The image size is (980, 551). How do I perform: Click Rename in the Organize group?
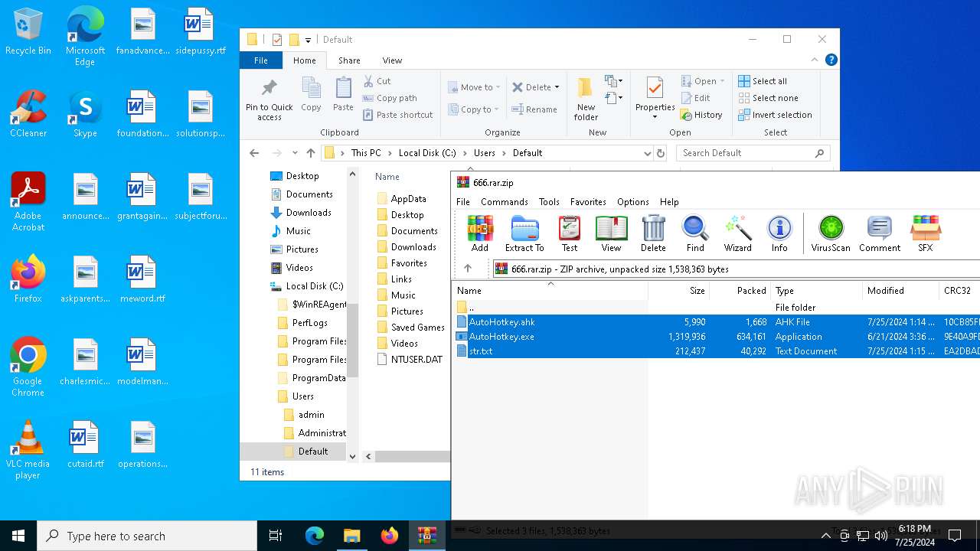click(534, 109)
